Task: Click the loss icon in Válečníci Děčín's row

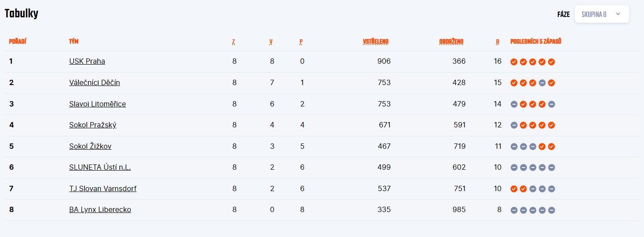Action: pos(542,83)
